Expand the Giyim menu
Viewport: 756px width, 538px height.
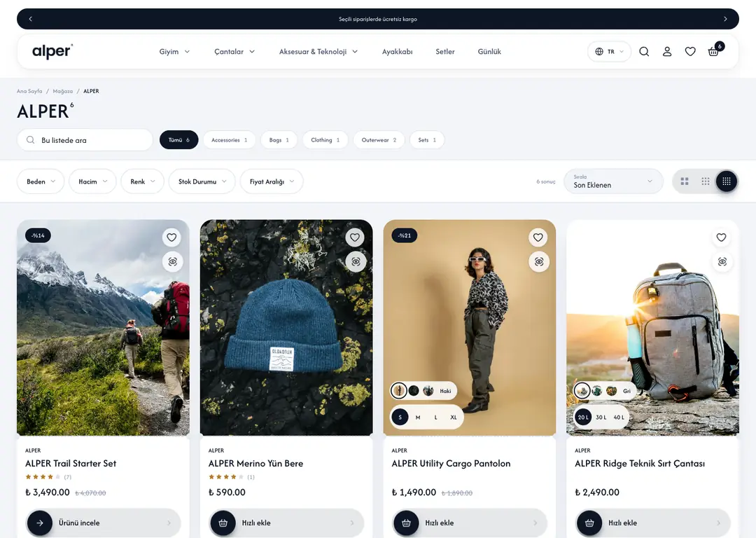174,52
